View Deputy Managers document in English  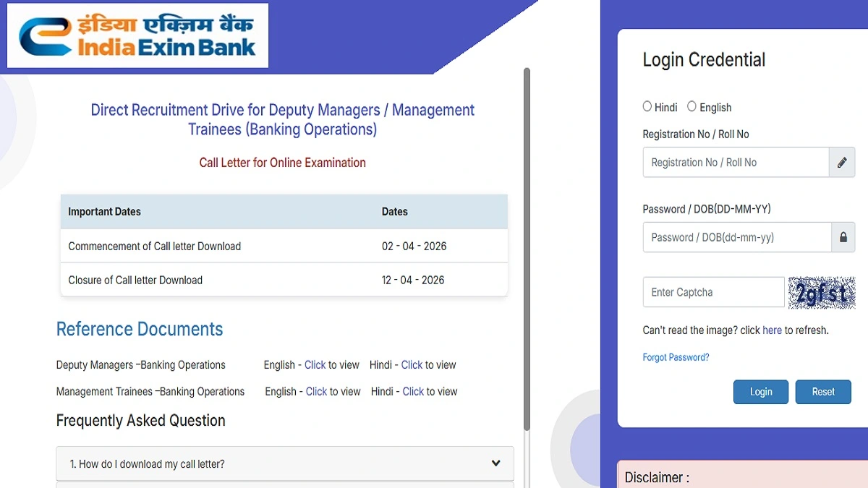click(x=315, y=365)
